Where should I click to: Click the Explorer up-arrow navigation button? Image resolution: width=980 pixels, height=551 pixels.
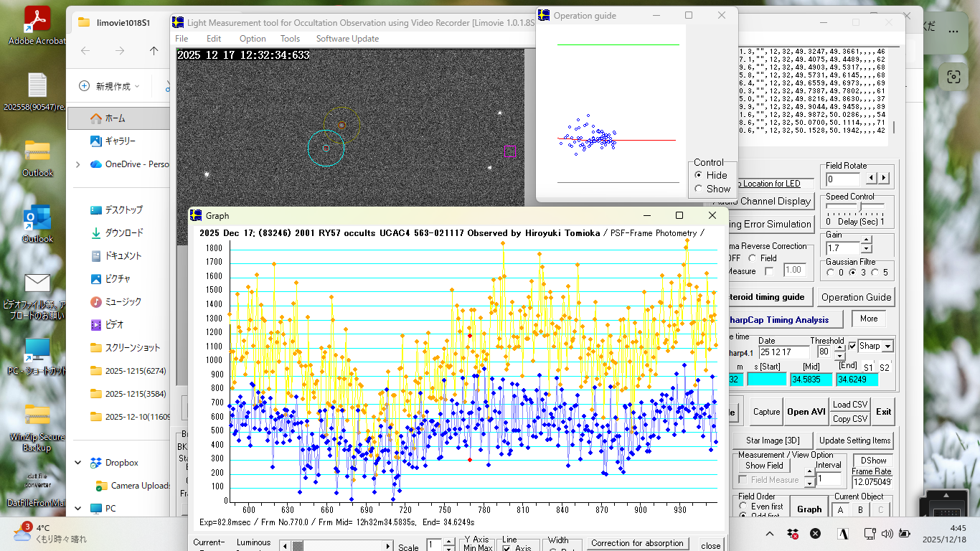click(154, 51)
